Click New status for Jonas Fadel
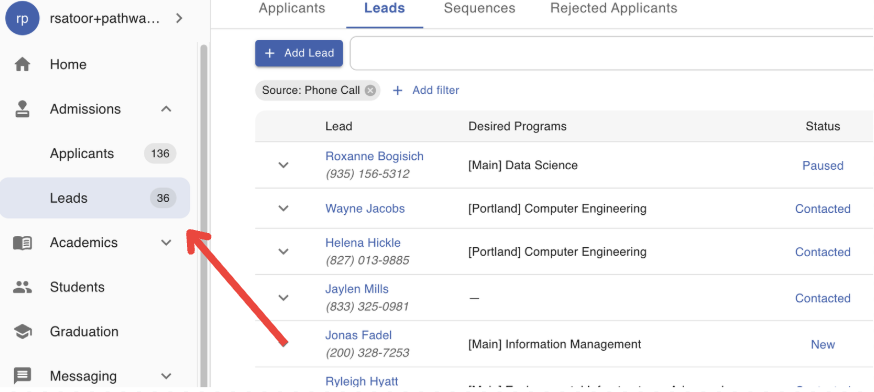Viewport: 874px width, 392px height. click(x=823, y=345)
